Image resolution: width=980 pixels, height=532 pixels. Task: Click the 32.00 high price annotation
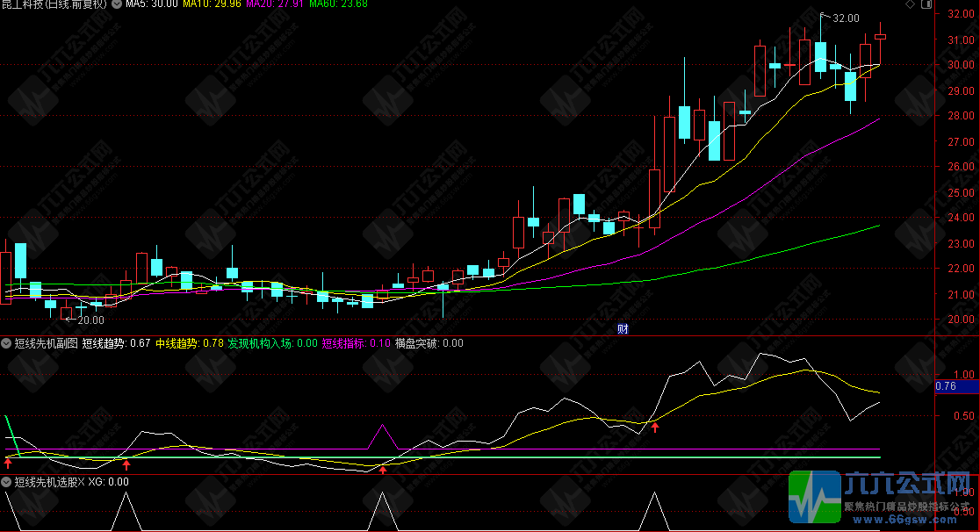(846, 18)
